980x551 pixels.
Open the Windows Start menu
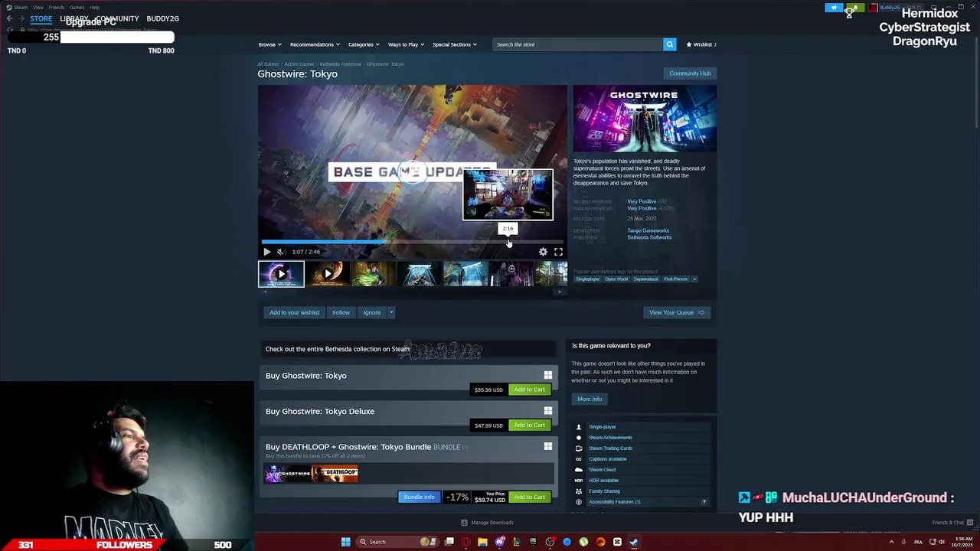(345, 542)
